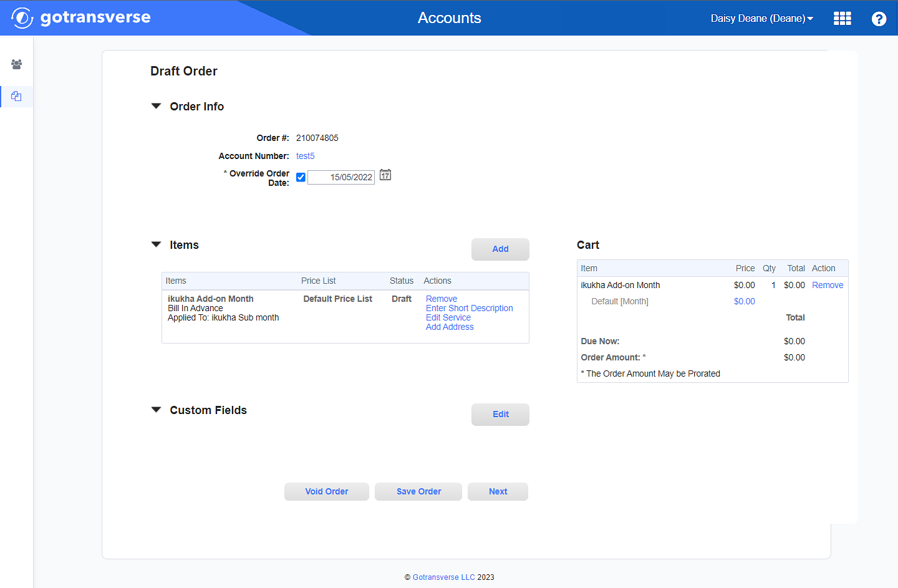898x588 pixels.
Task: Click the Order Amount label
Action: click(x=613, y=357)
